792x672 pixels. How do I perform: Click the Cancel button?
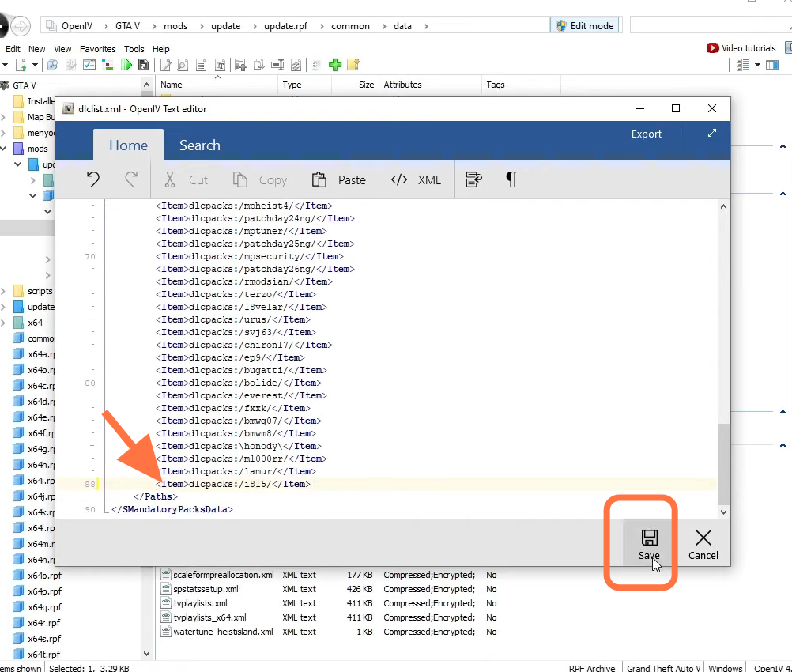pos(703,544)
